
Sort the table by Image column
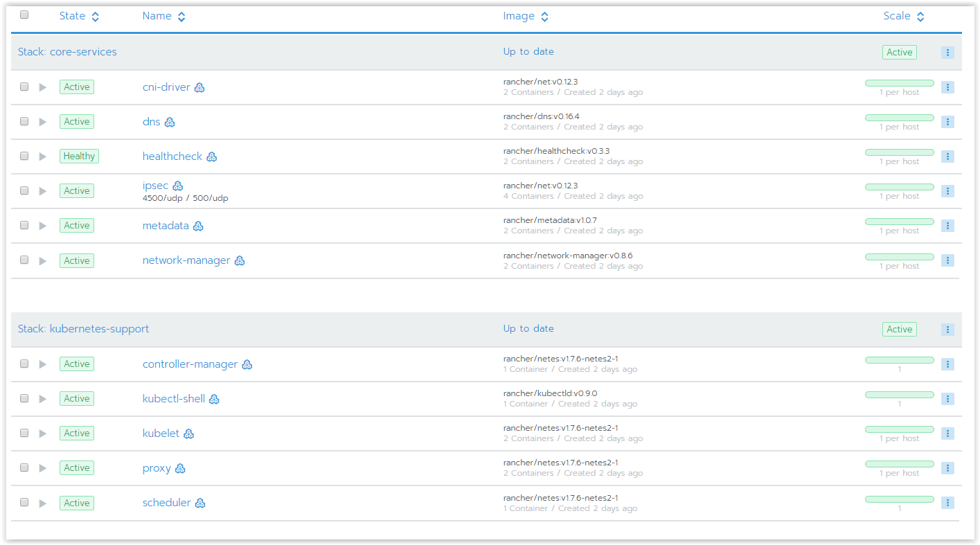click(526, 16)
